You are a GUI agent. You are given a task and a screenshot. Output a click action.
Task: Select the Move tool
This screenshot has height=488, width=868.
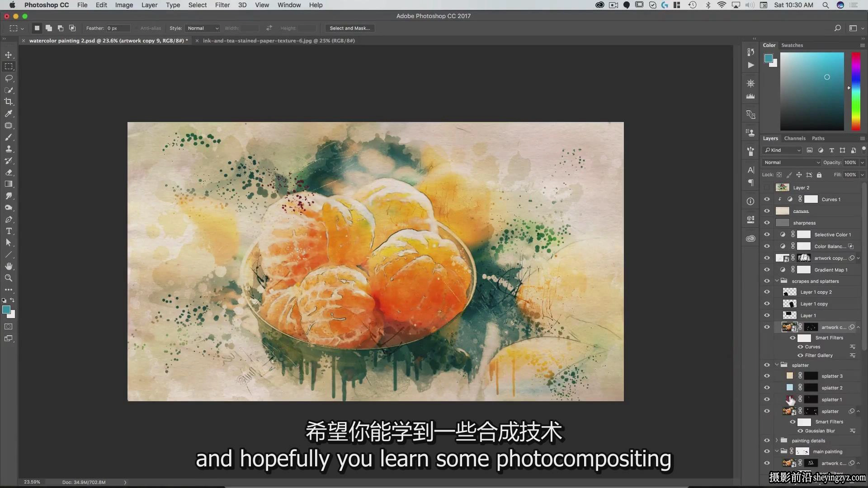9,55
